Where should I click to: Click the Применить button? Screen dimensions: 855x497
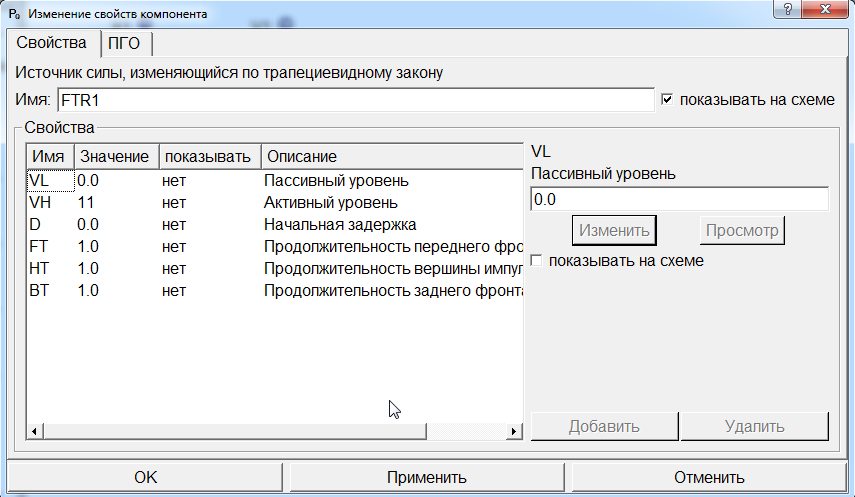(427, 477)
